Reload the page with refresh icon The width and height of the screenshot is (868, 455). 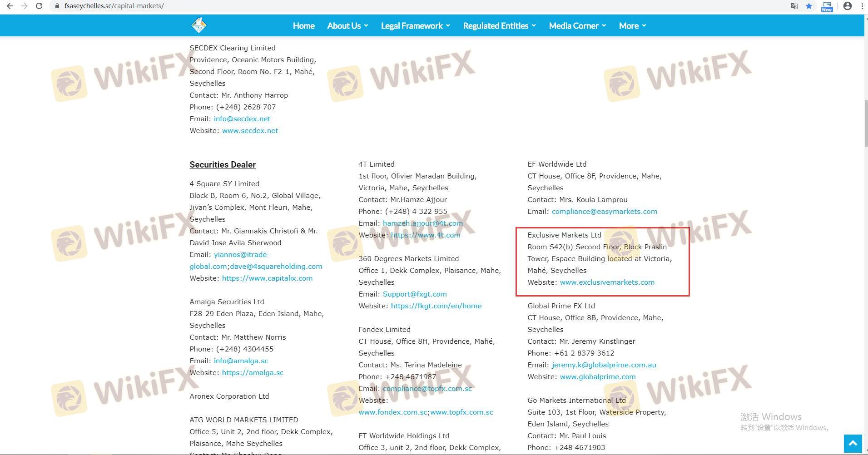[39, 6]
